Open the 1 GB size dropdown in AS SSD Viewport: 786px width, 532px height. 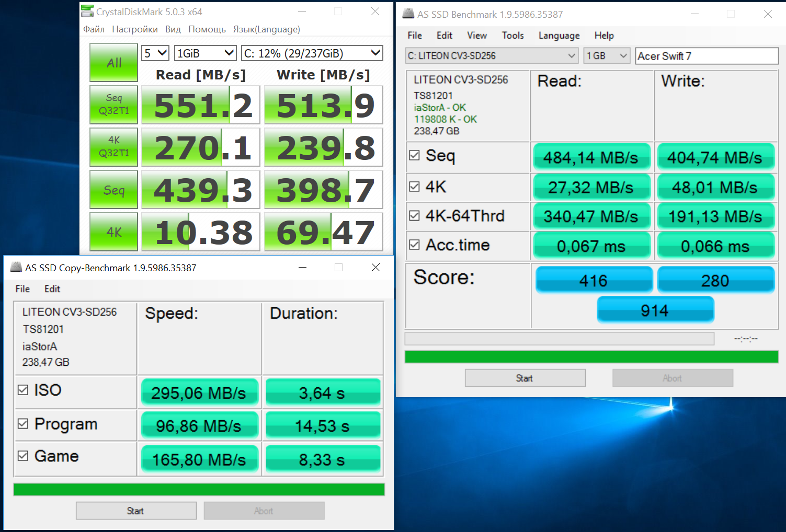tap(607, 56)
